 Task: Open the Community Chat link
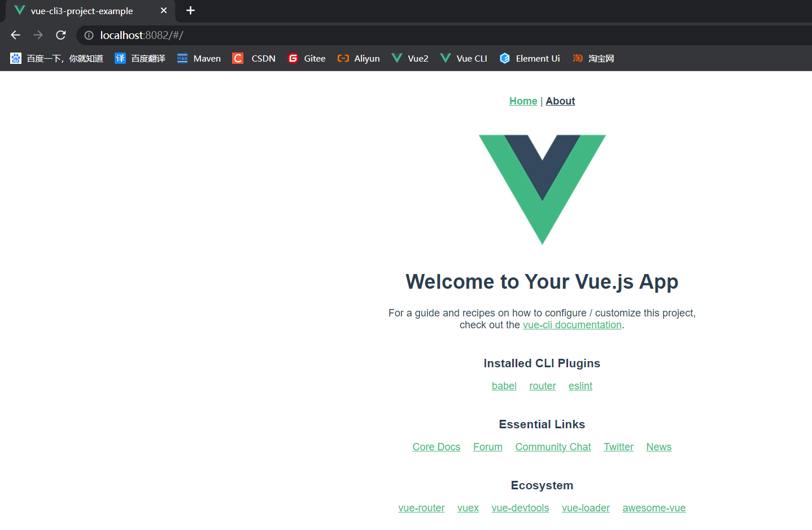click(553, 446)
